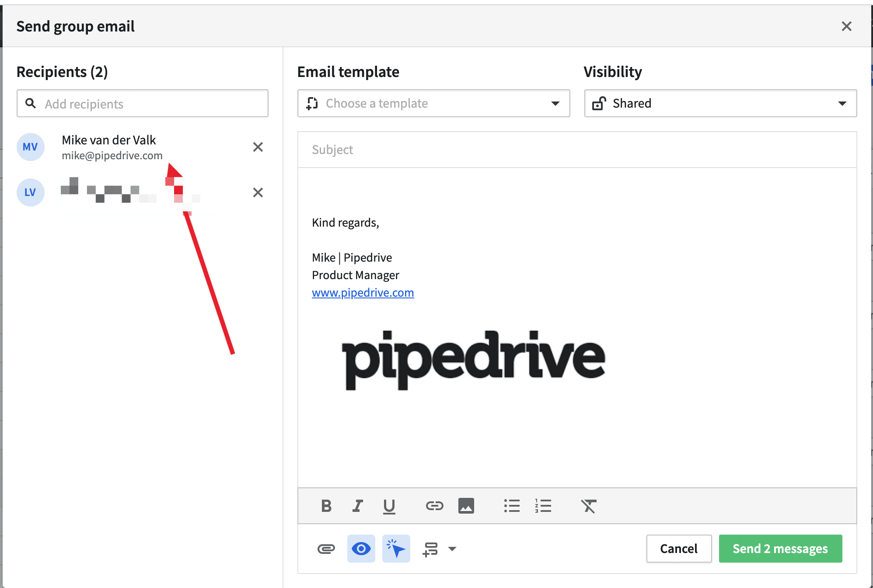Toggle link click tracking icon

[396, 549]
